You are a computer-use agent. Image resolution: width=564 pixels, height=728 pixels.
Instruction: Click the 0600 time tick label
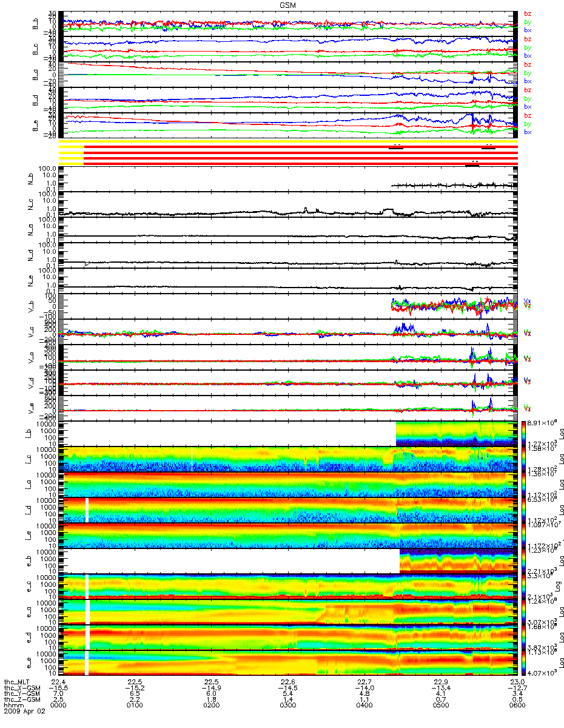click(517, 706)
